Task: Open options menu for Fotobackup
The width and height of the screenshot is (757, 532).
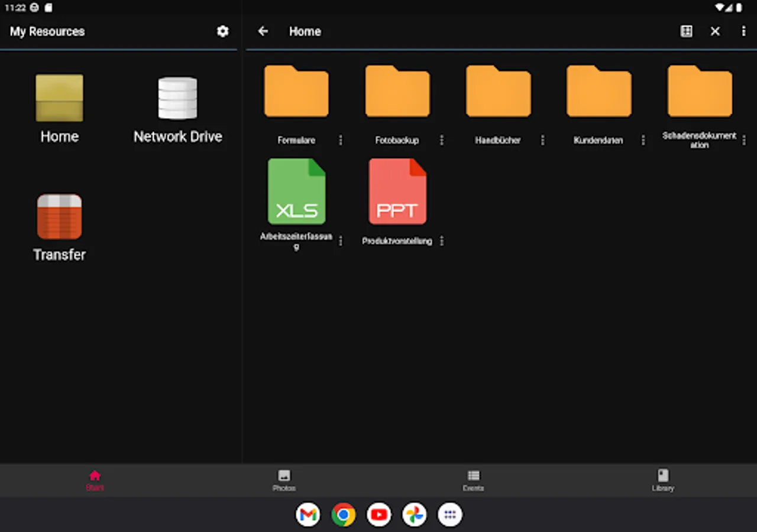Action: point(442,140)
